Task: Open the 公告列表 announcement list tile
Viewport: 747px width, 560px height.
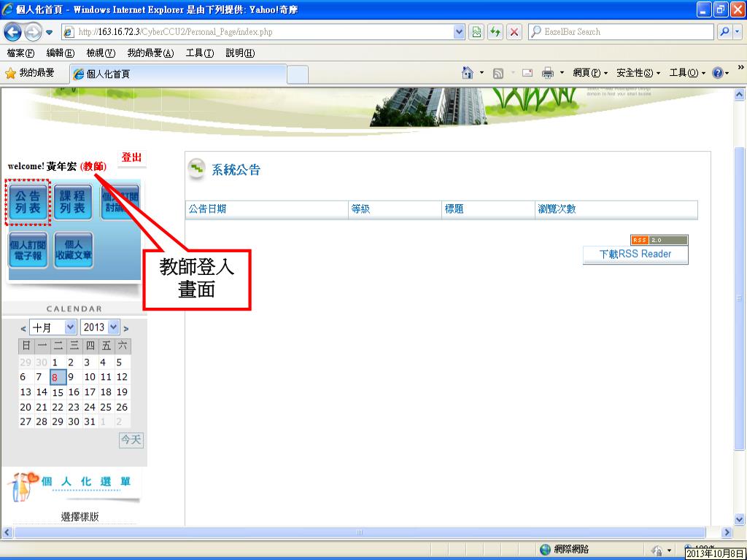Action: click(28, 202)
